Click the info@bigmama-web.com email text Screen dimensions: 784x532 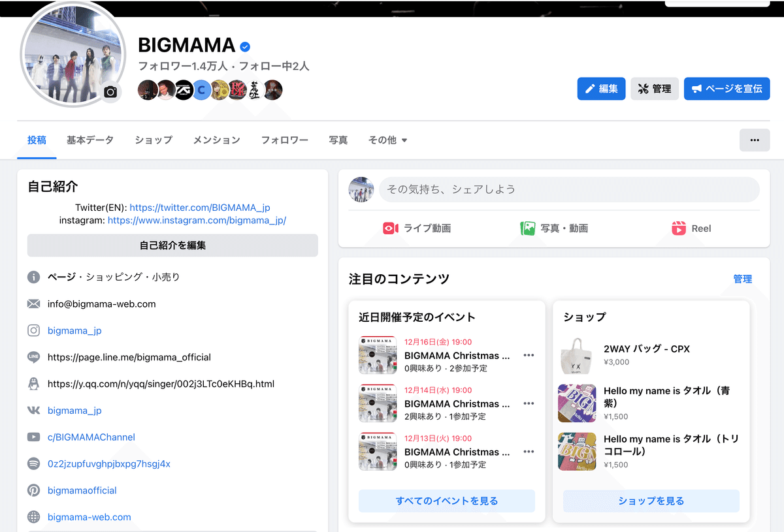coord(102,304)
